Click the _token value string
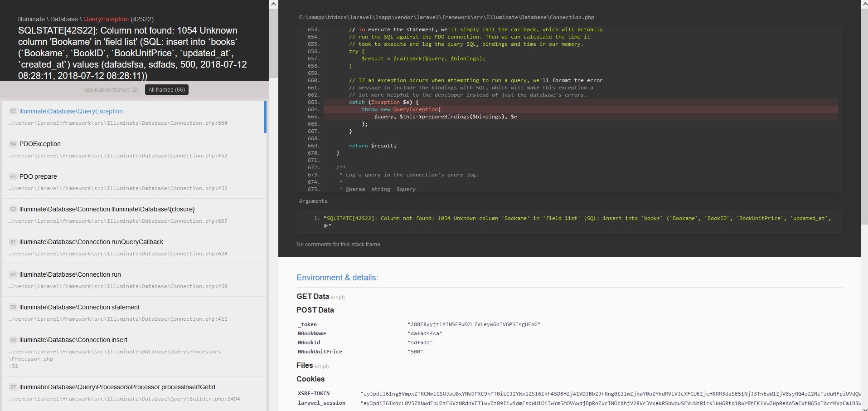The width and height of the screenshot is (868, 411). click(x=474, y=324)
